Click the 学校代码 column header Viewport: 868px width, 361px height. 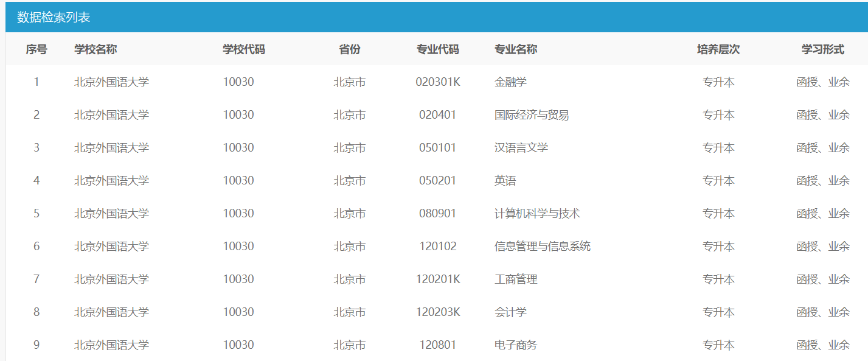pyautogui.click(x=244, y=49)
